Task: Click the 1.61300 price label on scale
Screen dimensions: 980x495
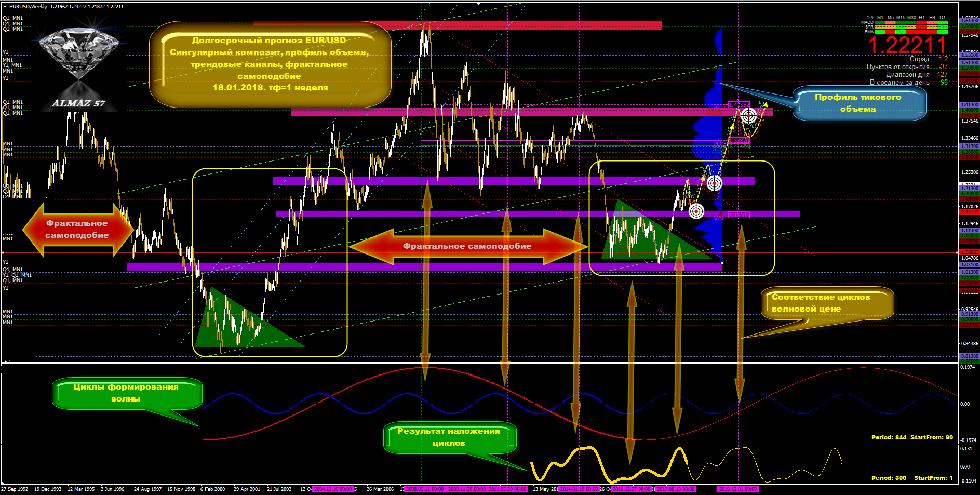Action: click(969, 21)
